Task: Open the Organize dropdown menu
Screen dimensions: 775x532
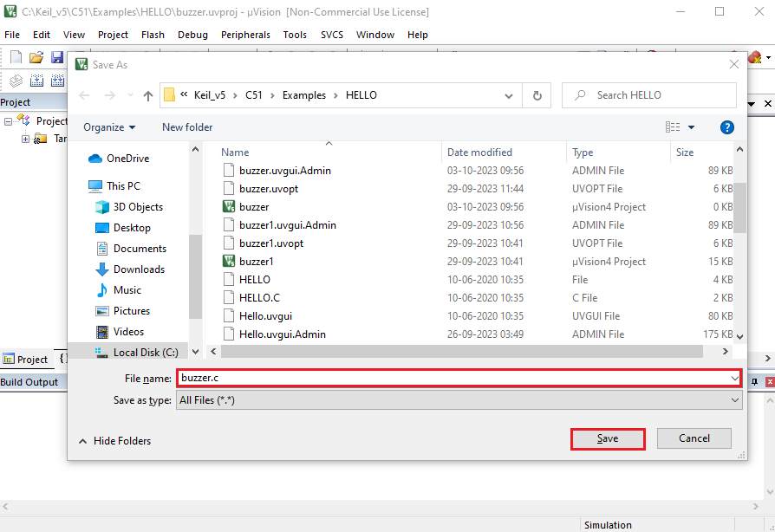Action: pos(109,127)
